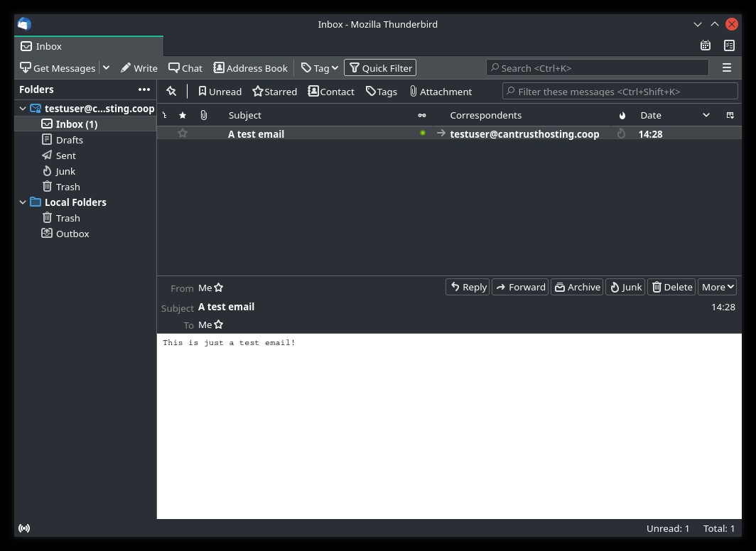Select the 'A test email' subject in list
The height and width of the screenshot is (551, 756).
(256, 134)
